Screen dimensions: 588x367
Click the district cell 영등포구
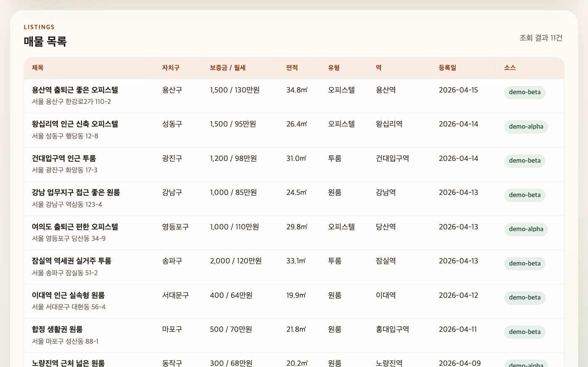coord(176,227)
